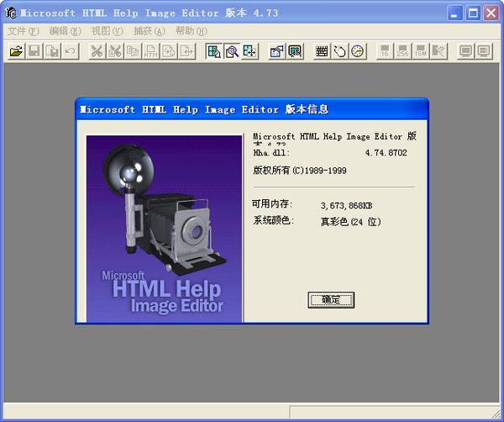
Task: Click the 16 colors toolbar button
Action: click(x=384, y=51)
